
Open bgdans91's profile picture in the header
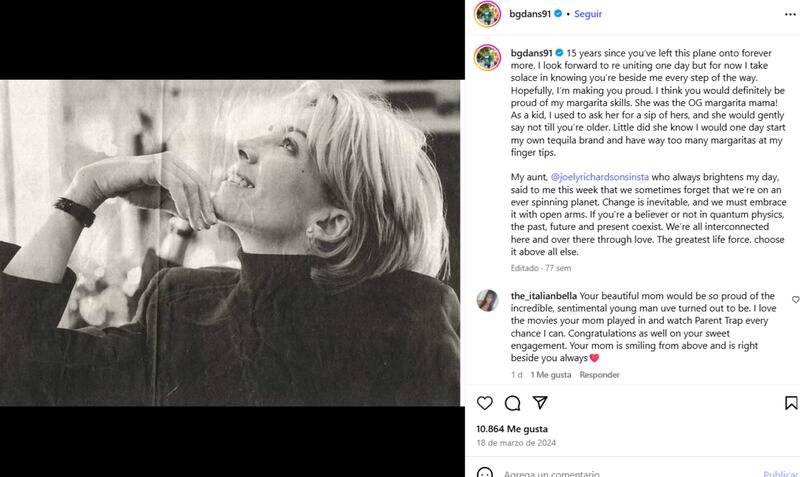click(x=487, y=14)
